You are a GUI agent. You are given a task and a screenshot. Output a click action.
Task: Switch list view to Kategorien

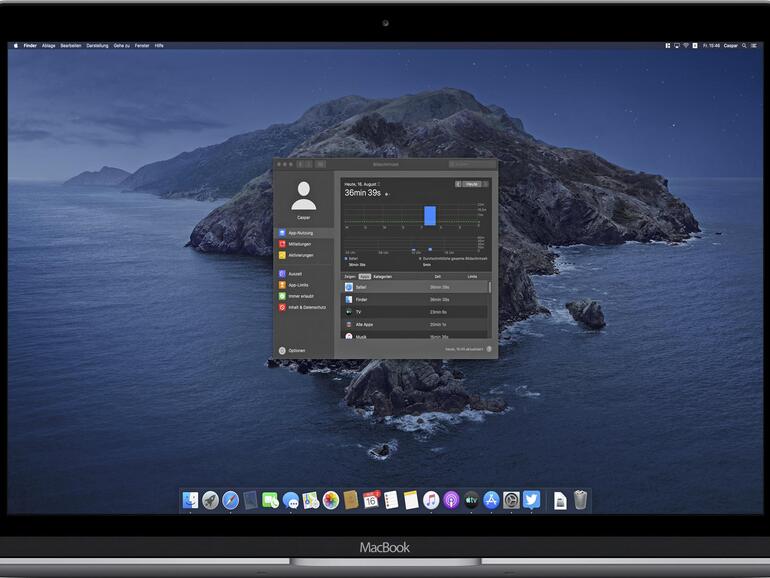point(383,276)
